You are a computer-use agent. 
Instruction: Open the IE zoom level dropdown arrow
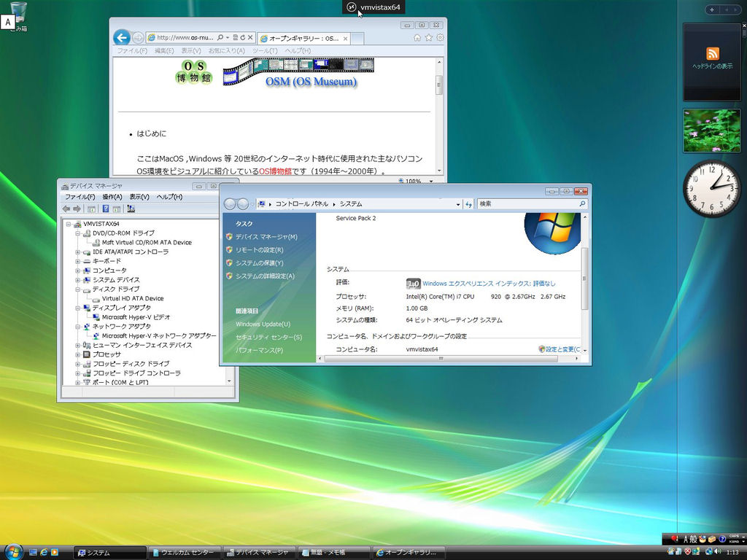click(431, 181)
